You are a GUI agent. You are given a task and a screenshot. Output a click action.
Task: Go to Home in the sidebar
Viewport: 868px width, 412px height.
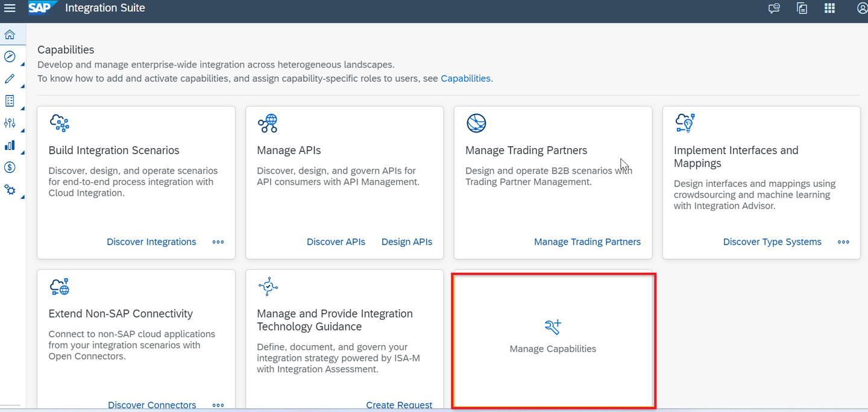pos(10,34)
